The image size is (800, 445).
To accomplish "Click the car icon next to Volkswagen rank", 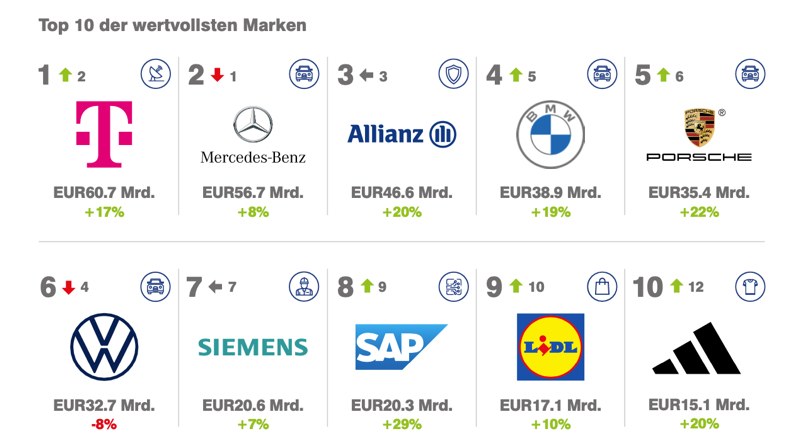I will 155,287.
